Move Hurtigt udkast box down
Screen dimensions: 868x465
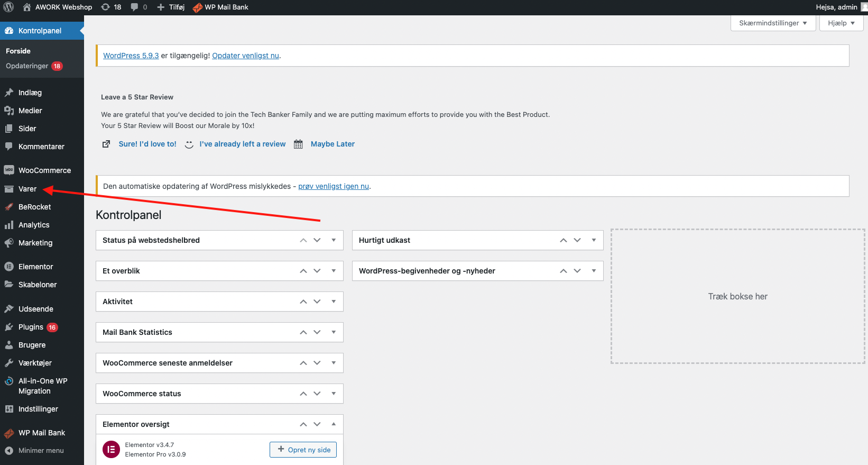click(577, 240)
